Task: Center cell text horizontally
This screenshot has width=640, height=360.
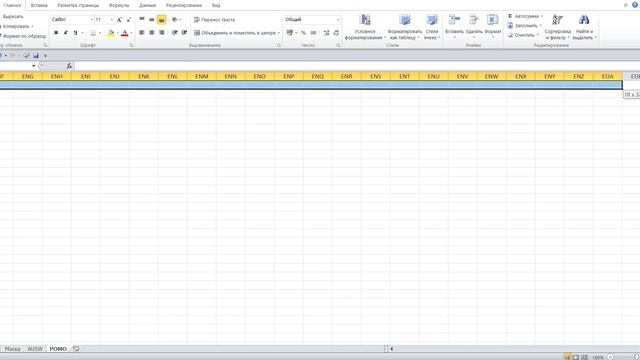Action: coord(151,33)
